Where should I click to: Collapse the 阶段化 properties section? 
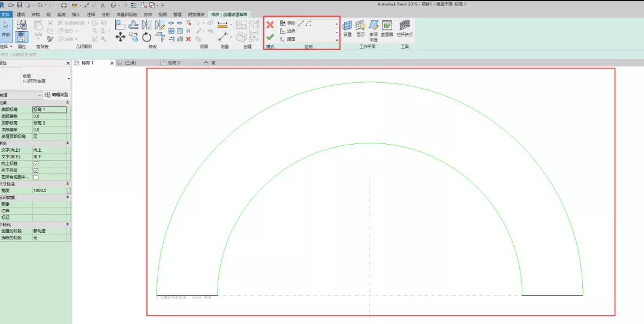pos(68,224)
